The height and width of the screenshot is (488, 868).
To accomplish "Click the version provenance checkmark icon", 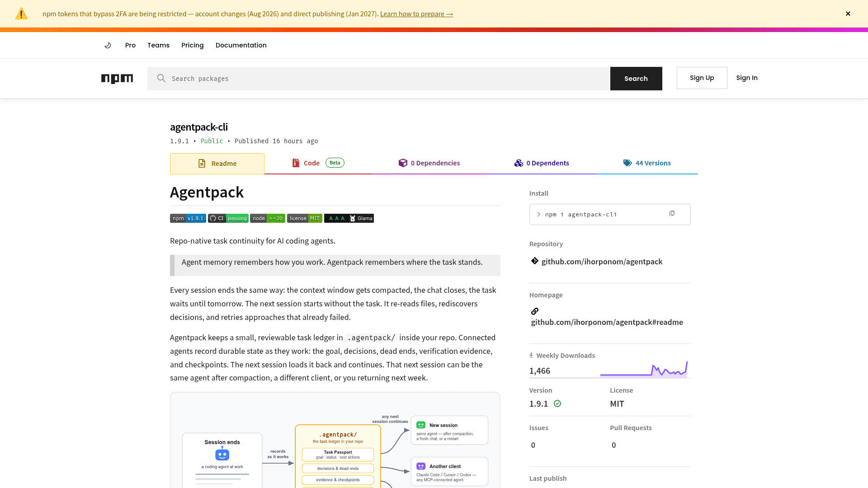I will [557, 404].
